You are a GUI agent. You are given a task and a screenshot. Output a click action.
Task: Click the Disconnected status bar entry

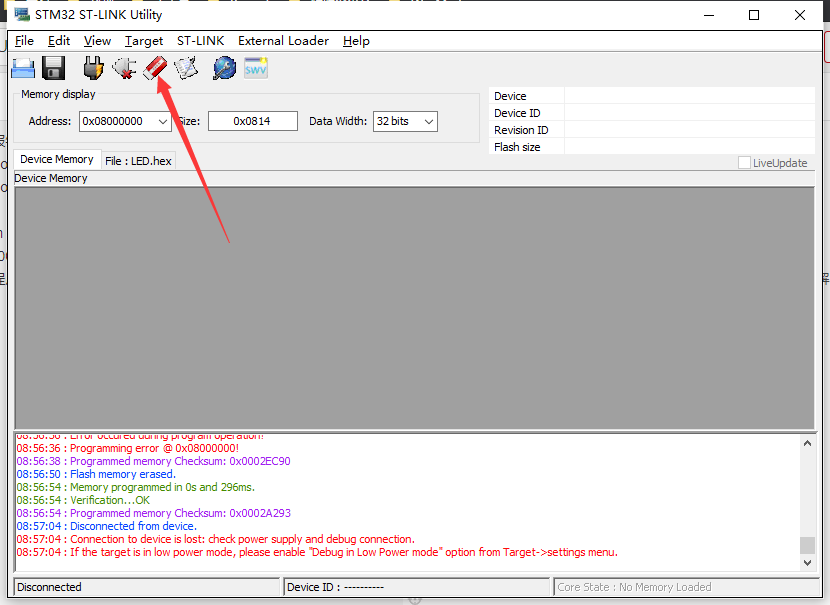point(147,587)
